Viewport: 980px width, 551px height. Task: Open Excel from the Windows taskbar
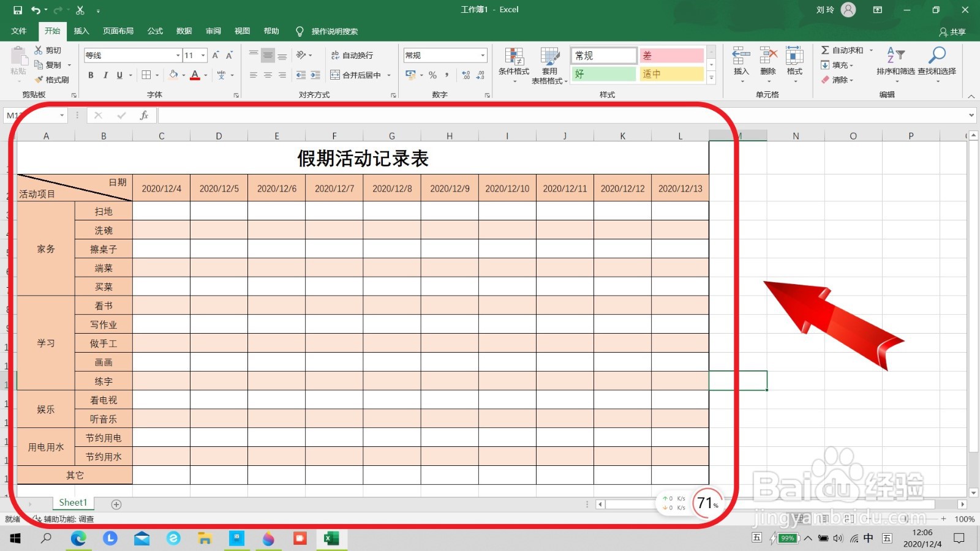click(x=331, y=538)
